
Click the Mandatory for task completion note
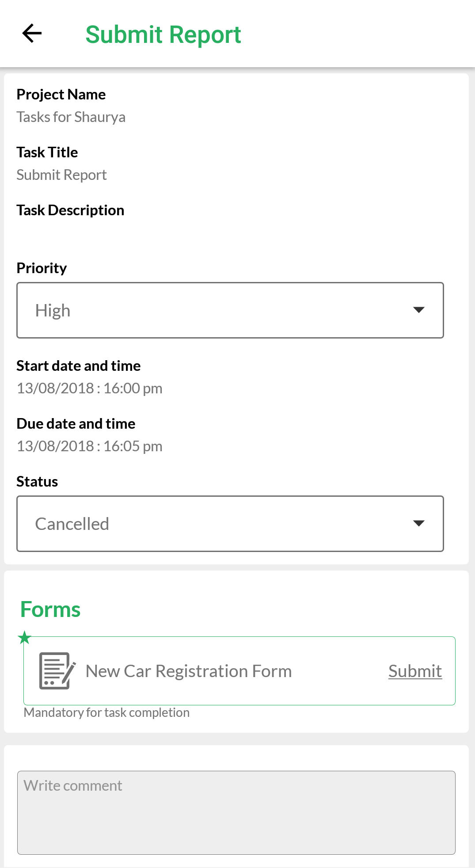[106, 712]
